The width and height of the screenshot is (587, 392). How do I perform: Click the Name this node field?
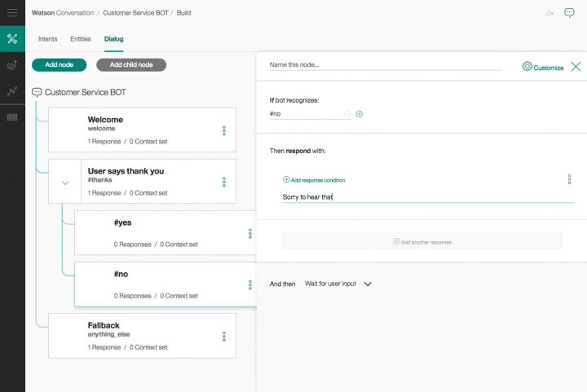385,64
